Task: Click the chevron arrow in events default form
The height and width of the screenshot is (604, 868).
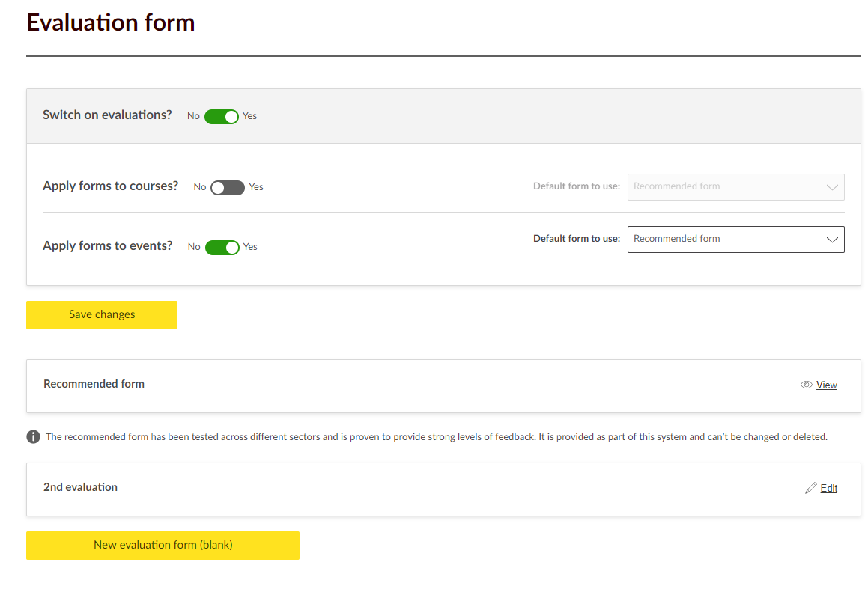Action: pyautogui.click(x=831, y=240)
